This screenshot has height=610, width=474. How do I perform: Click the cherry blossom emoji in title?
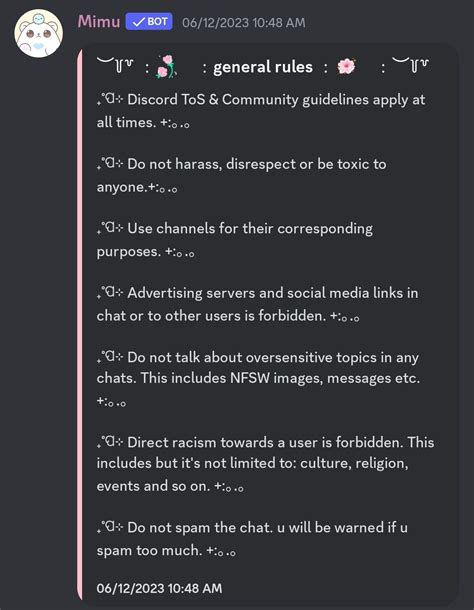[x=346, y=67]
